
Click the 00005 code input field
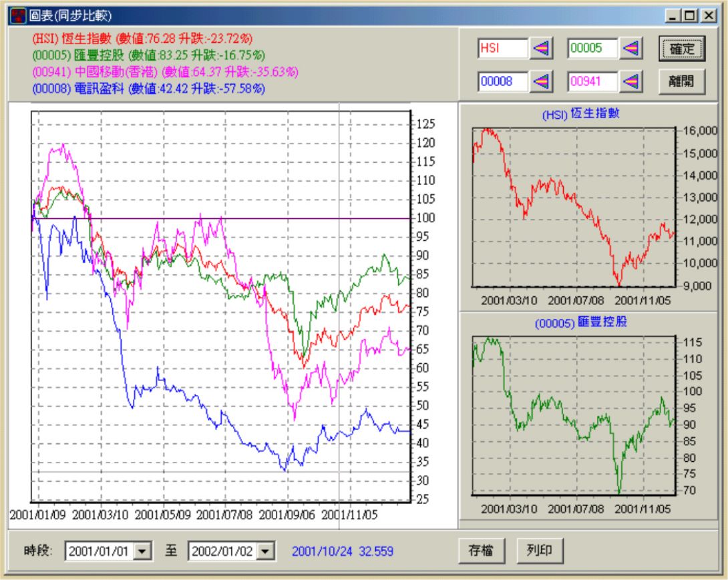point(593,48)
